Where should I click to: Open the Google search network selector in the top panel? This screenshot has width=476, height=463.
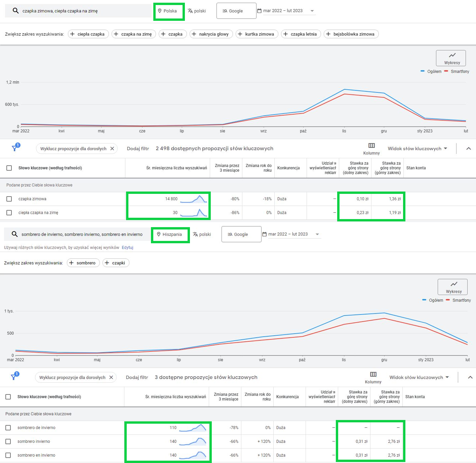pyautogui.click(x=236, y=11)
